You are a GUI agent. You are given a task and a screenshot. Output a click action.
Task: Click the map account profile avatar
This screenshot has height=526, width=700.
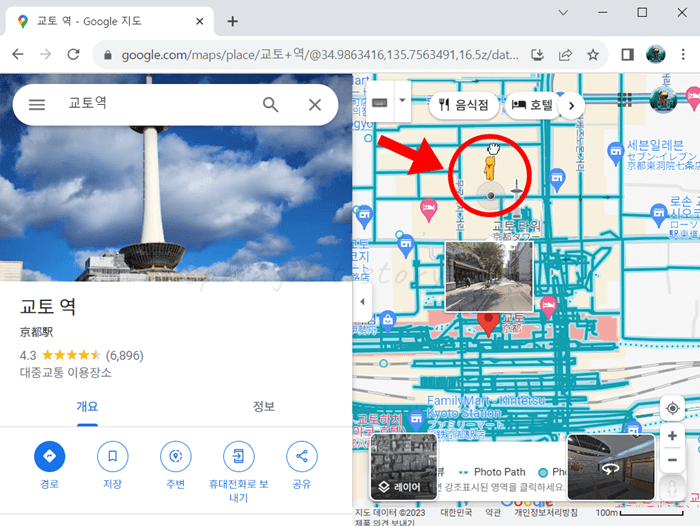(x=663, y=100)
